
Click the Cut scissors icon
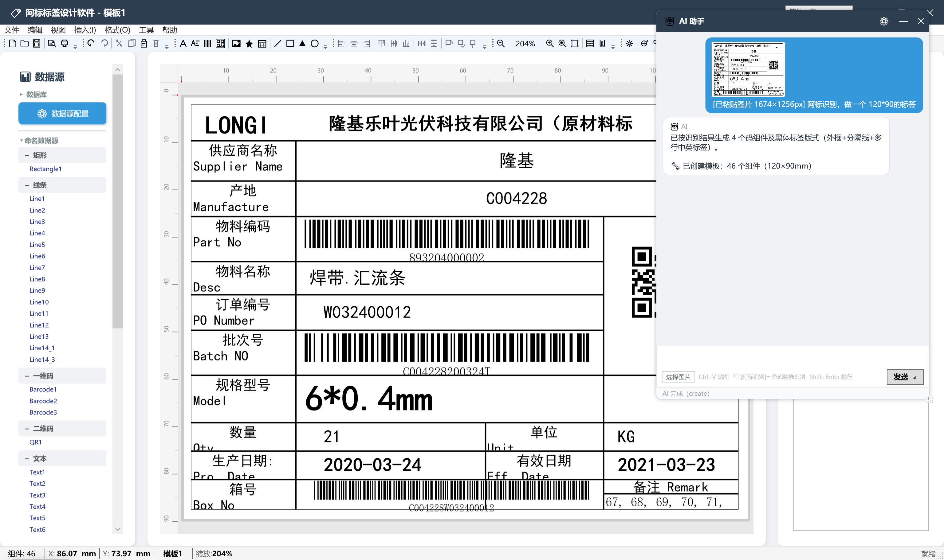[x=119, y=43]
